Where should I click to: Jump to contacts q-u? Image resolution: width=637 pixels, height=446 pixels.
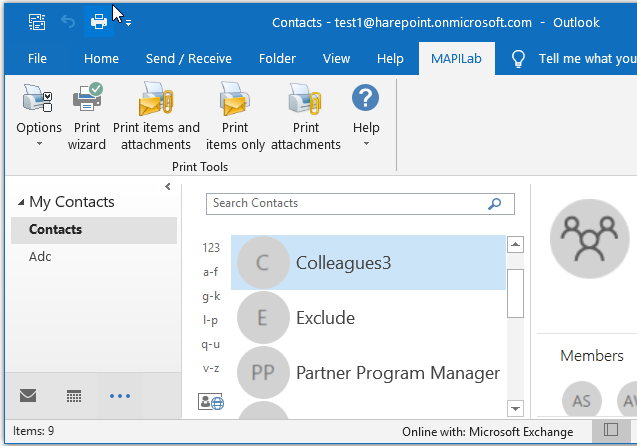[x=210, y=344]
